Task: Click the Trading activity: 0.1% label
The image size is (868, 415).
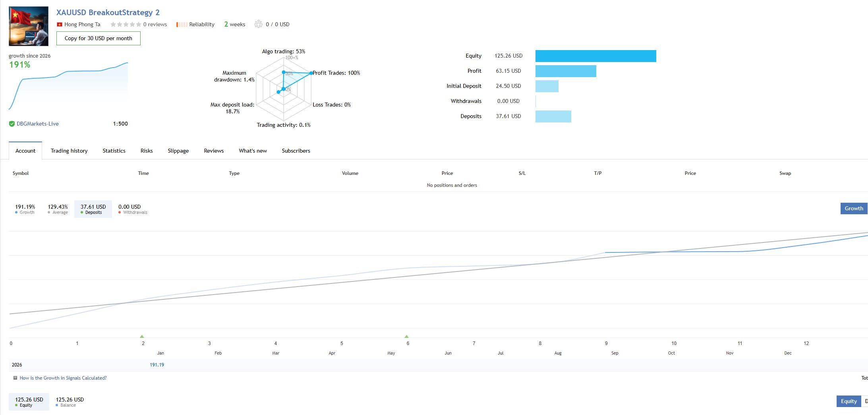Action: 284,125
